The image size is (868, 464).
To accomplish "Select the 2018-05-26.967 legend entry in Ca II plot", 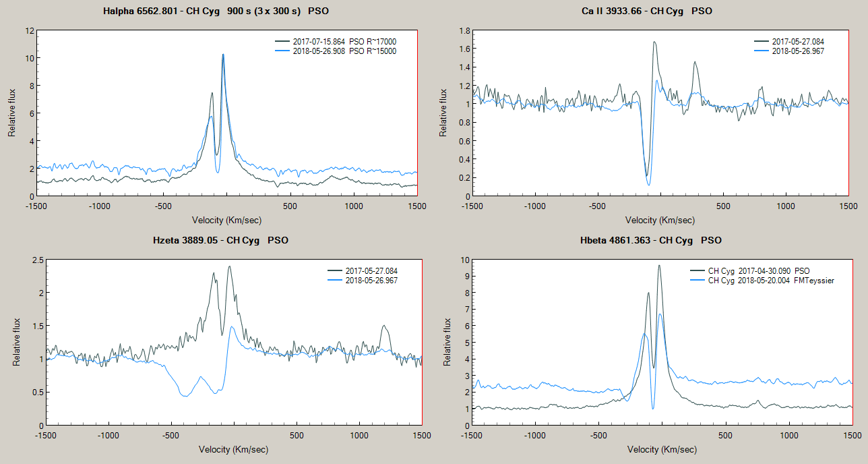I will tap(798, 51).
